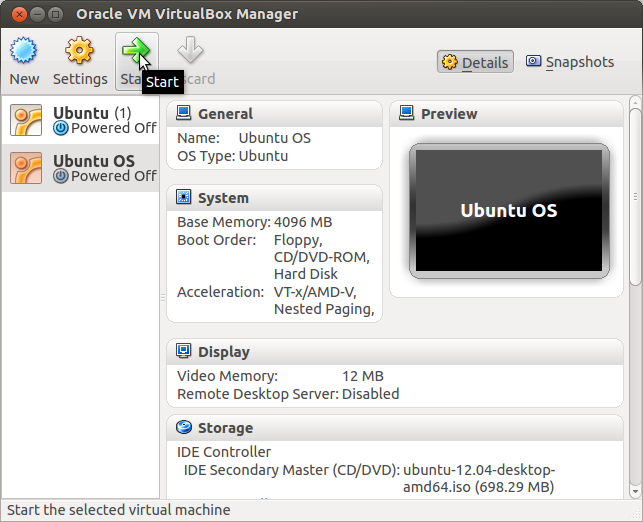Open the General section header

pyautogui.click(x=274, y=114)
